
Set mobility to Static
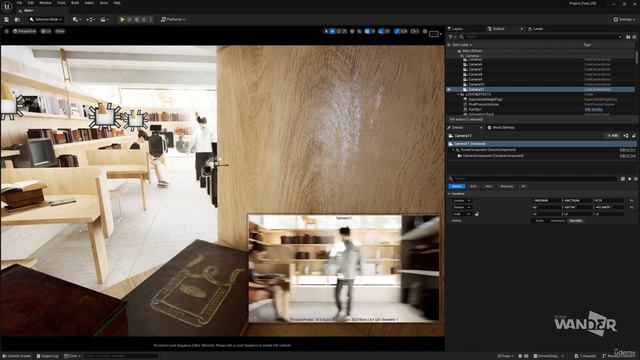click(540, 221)
